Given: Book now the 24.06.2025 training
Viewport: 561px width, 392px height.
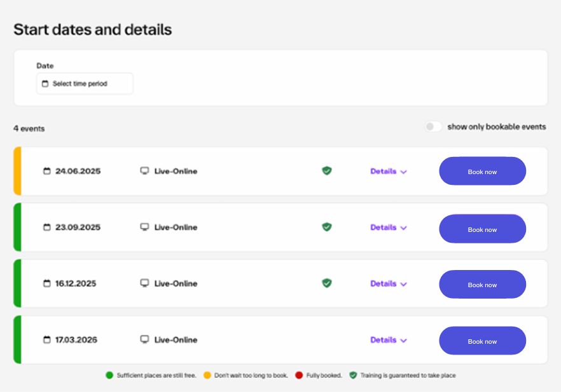Looking at the screenshot, I should click(482, 171).
